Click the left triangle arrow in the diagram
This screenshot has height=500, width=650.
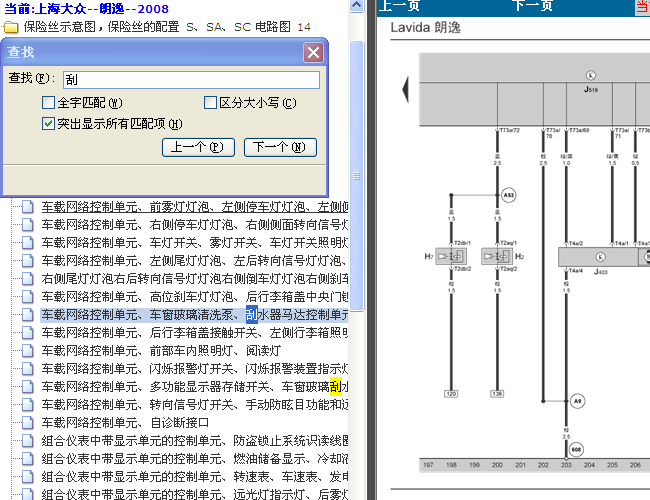[x=405, y=89]
